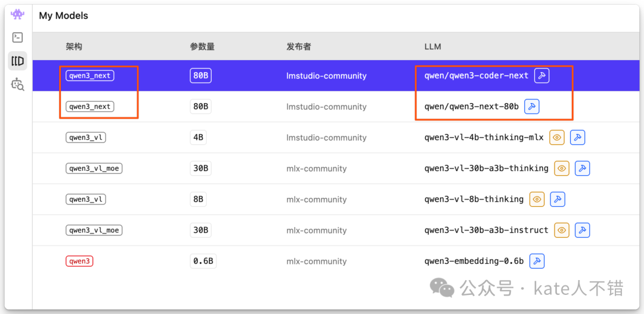
Task: Select model qwen3-vl-8b-thinking
Action: (x=474, y=200)
